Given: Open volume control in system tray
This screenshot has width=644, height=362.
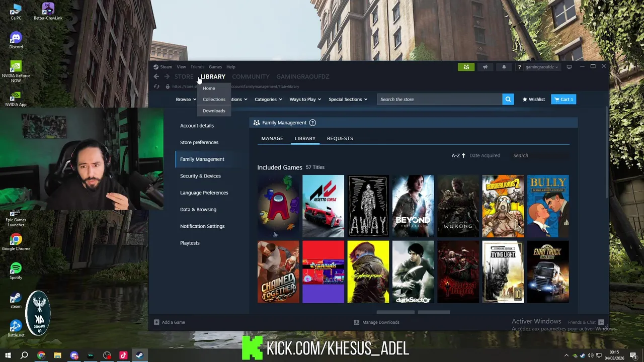Looking at the screenshot, I should tap(590, 356).
